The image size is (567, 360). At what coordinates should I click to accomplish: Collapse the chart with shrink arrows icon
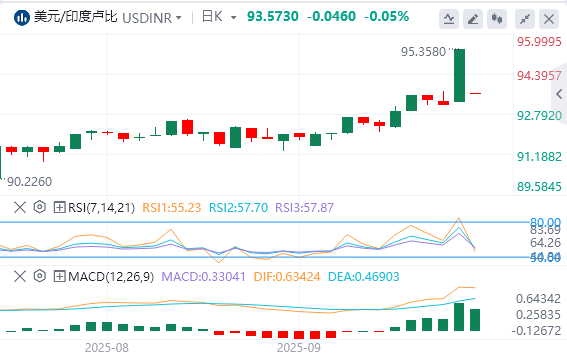click(x=525, y=19)
